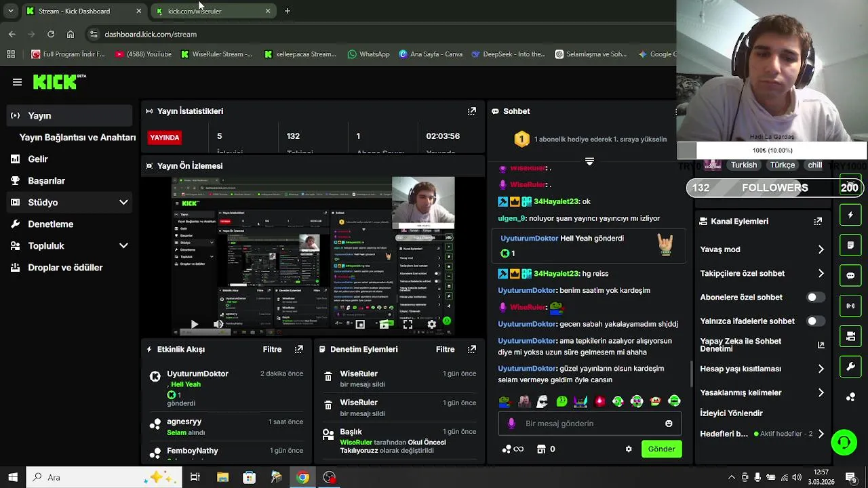Open chat settings gear
The width and height of the screenshot is (868, 488).
pyautogui.click(x=629, y=449)
